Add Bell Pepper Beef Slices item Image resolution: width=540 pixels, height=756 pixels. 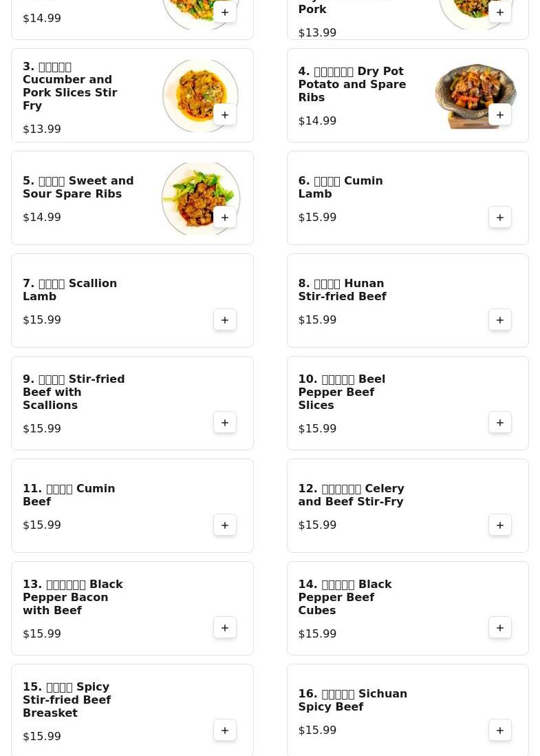[x=500, y=423]
